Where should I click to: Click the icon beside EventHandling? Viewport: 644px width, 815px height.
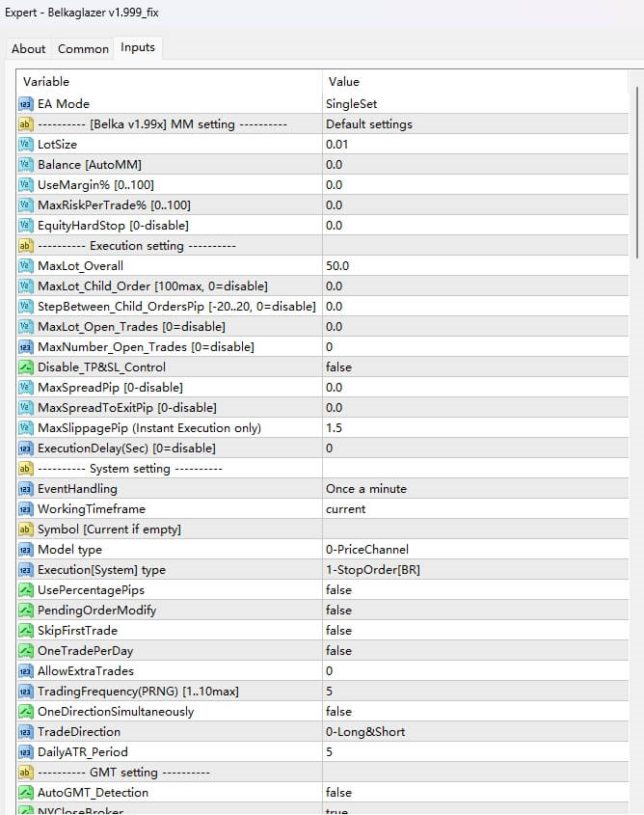tap(26, 488)
